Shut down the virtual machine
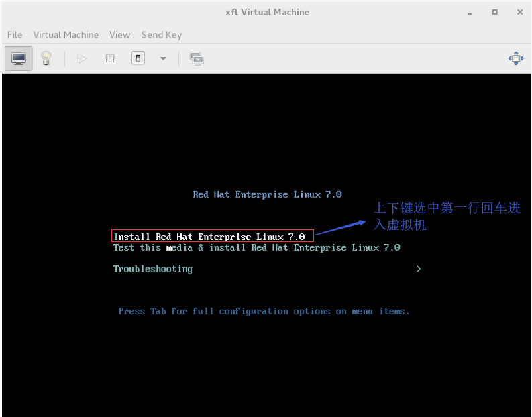Viewport: 532px width, 417px height. click(138, 58)
